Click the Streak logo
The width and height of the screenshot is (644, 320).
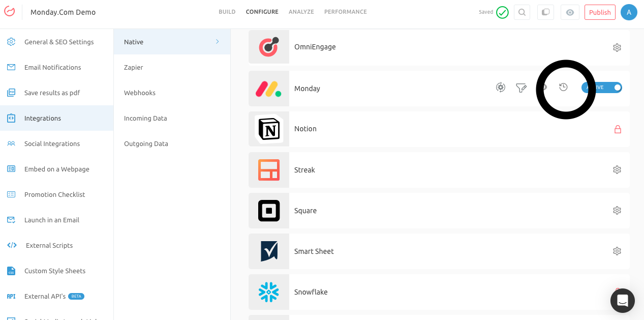(269, 170)
